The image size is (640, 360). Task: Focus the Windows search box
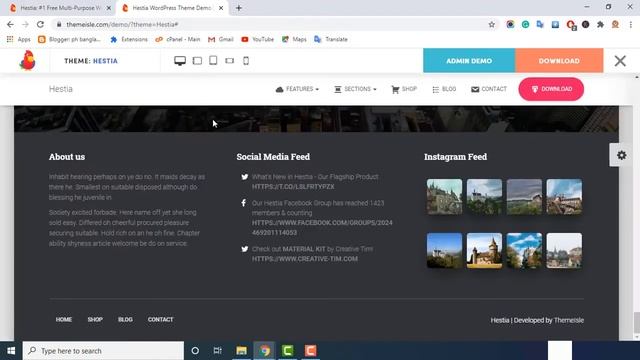(x=103, y=351)
